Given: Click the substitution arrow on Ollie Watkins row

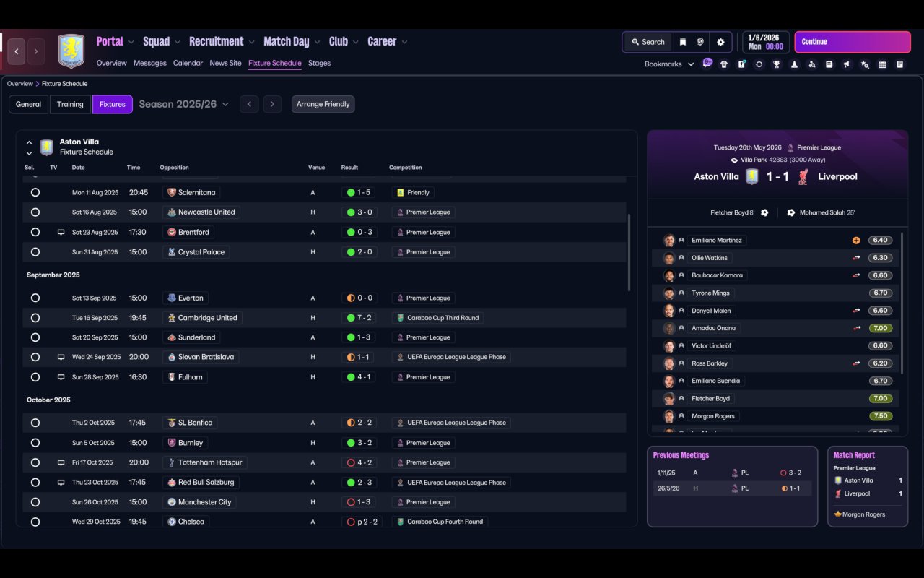Looking at the screenshot, I should (x=856, y=258).
